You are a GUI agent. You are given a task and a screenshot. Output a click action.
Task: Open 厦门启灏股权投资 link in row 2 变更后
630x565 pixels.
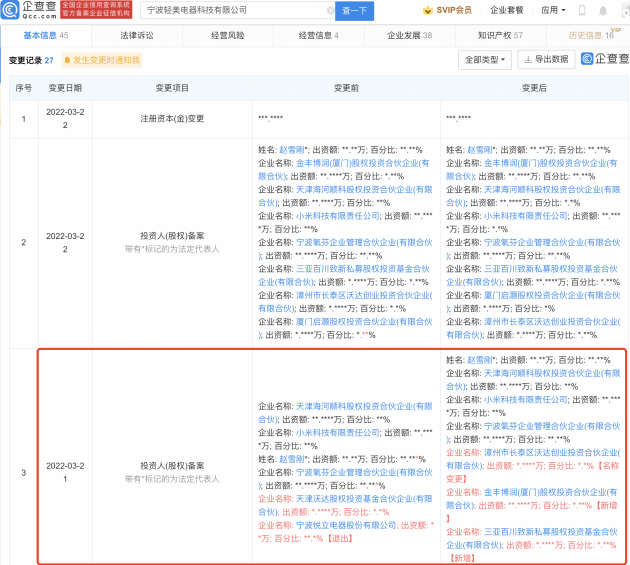[533, 302]
